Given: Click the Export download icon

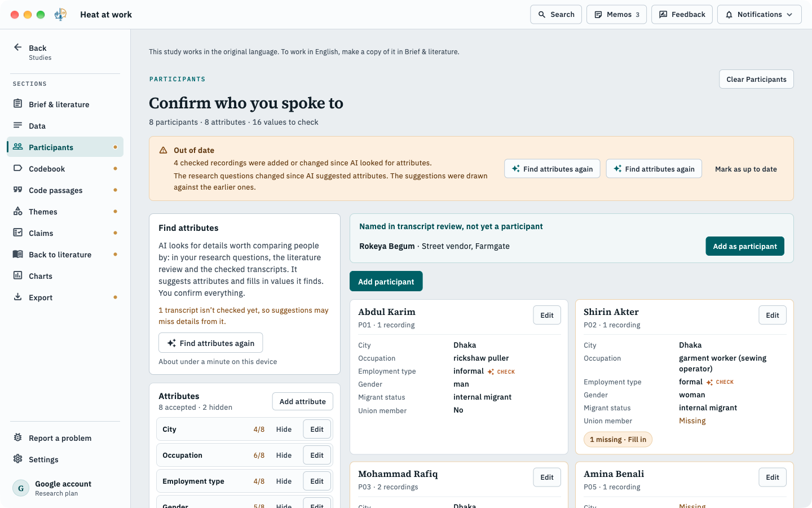Looking at the screenshot, I should [x=17, y=297].
